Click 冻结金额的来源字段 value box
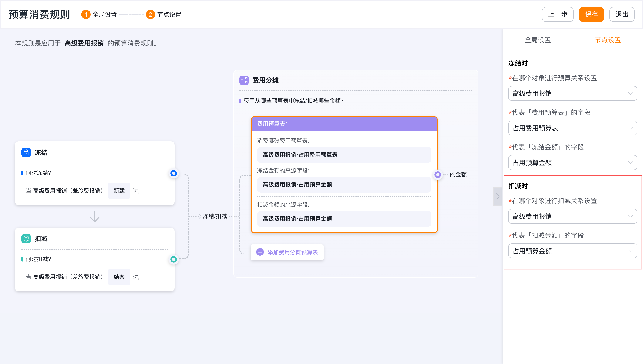The image size is (643, 364). click(x=344, y=185)
